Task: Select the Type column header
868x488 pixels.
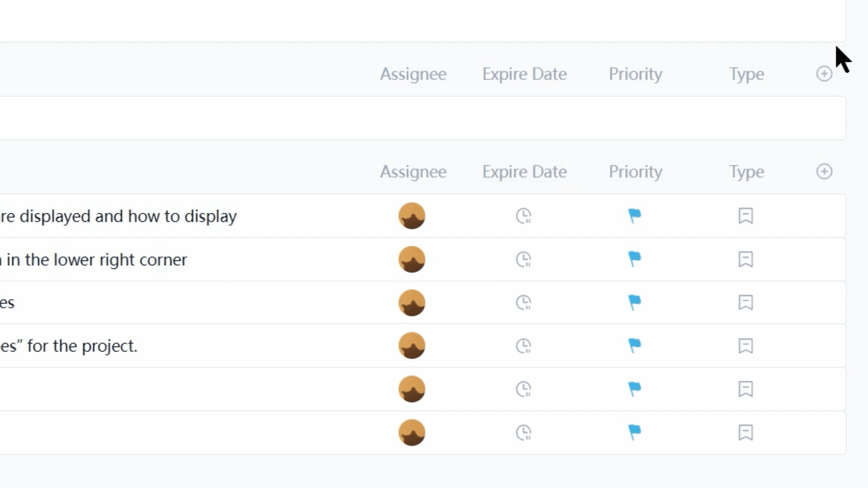Action: pyautogui.click(x=746, y=172)
